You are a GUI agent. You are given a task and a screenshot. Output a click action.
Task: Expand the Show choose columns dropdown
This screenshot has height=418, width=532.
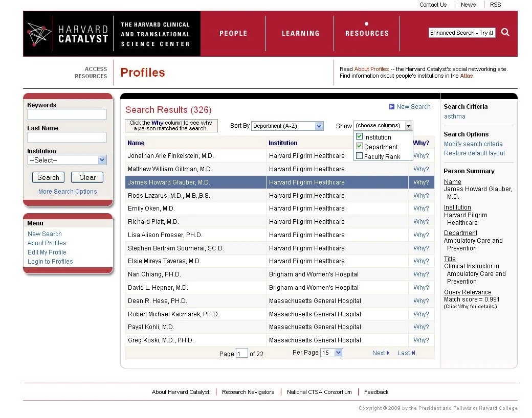[x=383, y=125]
